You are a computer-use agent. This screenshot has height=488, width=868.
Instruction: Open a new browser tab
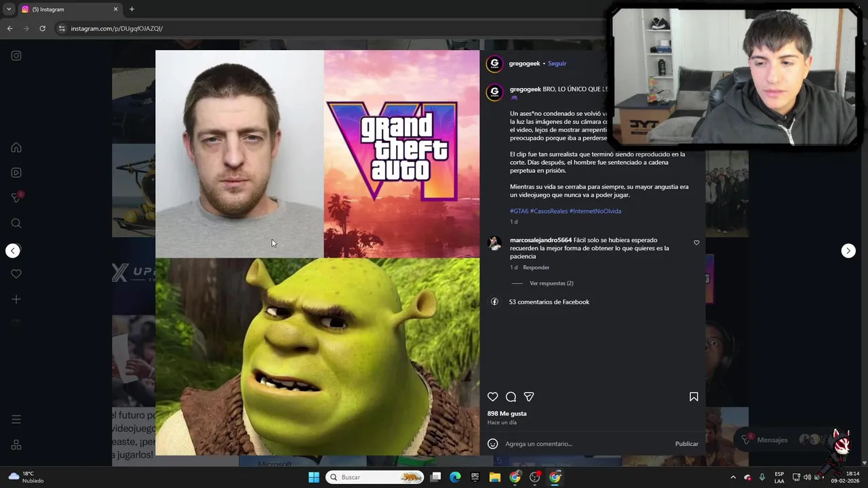tap(132, 9)
